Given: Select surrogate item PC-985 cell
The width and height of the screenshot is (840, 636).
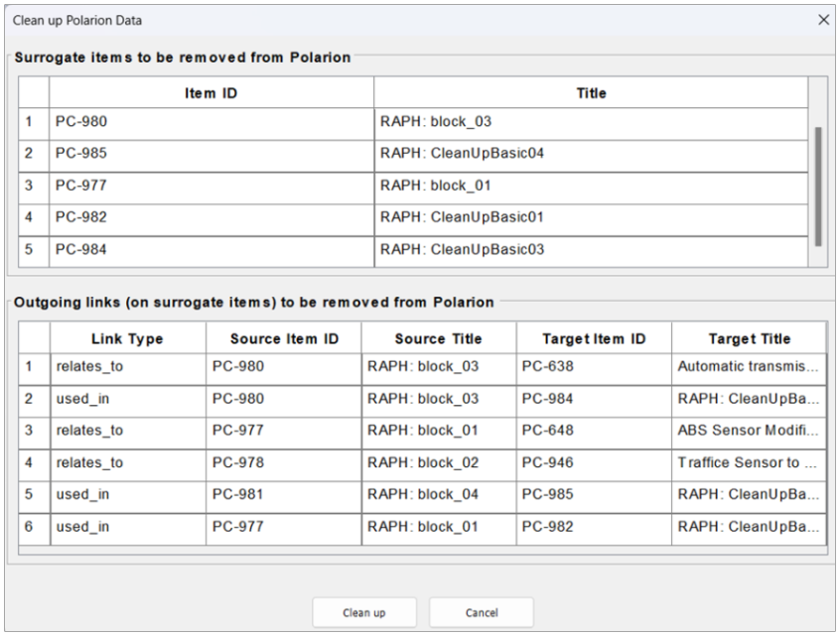Looking at the screenshot, I should [x=210, y=155].
